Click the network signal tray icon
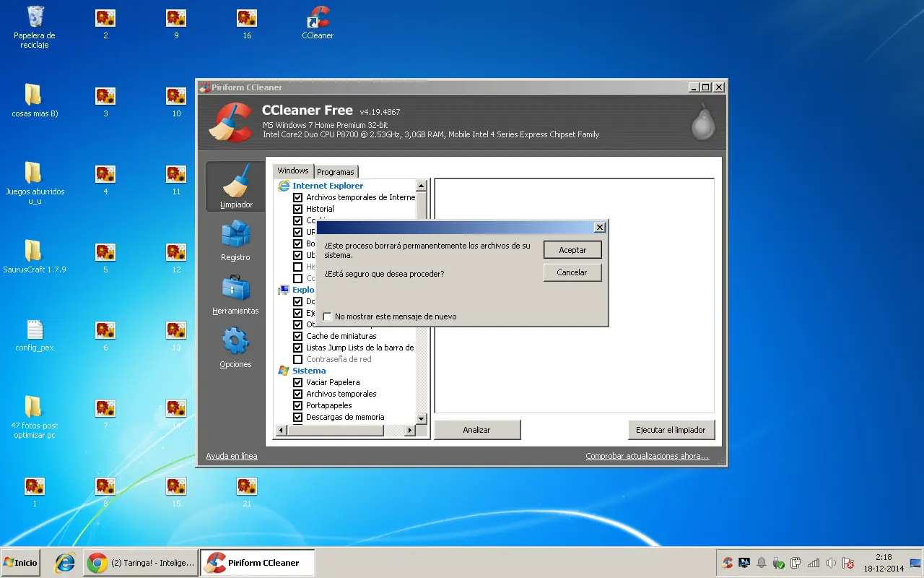This screenshot has width=924, height=578. 814,563
